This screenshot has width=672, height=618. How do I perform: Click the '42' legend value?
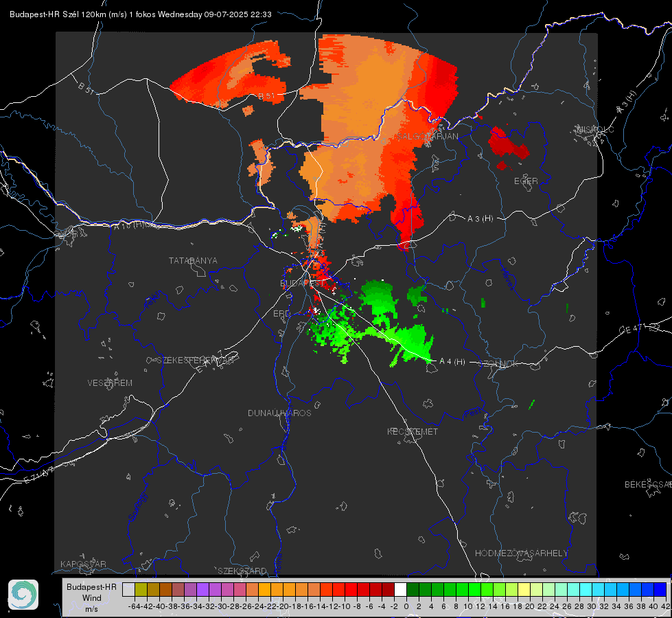666,606
